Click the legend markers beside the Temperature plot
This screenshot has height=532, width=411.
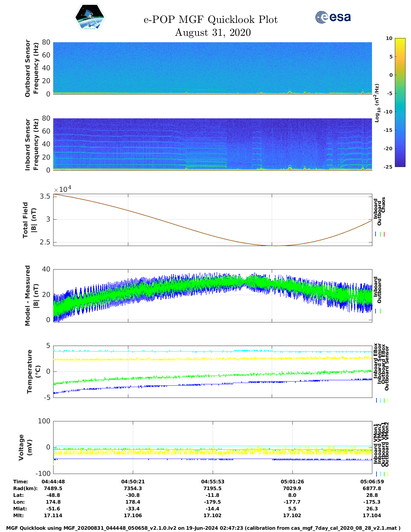(x=382, y=400)
